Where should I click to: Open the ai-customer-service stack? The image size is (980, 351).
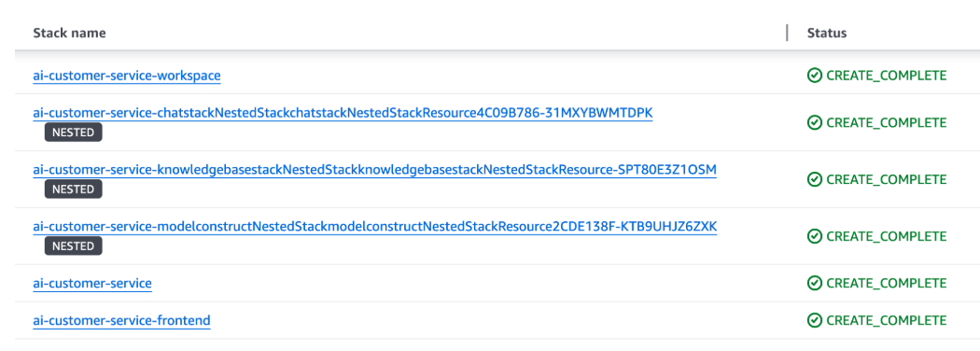click(x=91, y=284)
